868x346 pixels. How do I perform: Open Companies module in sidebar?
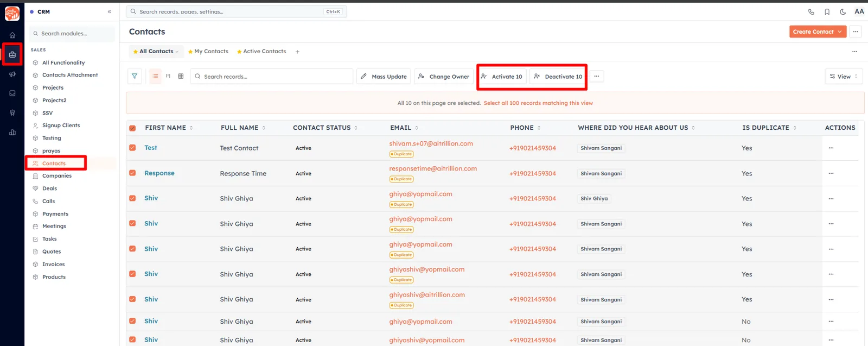[57, 176]
